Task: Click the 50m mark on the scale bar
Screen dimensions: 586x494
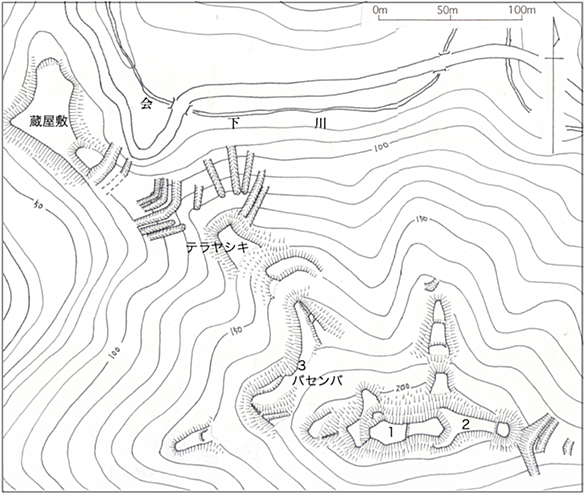Action: coord(447,9)
